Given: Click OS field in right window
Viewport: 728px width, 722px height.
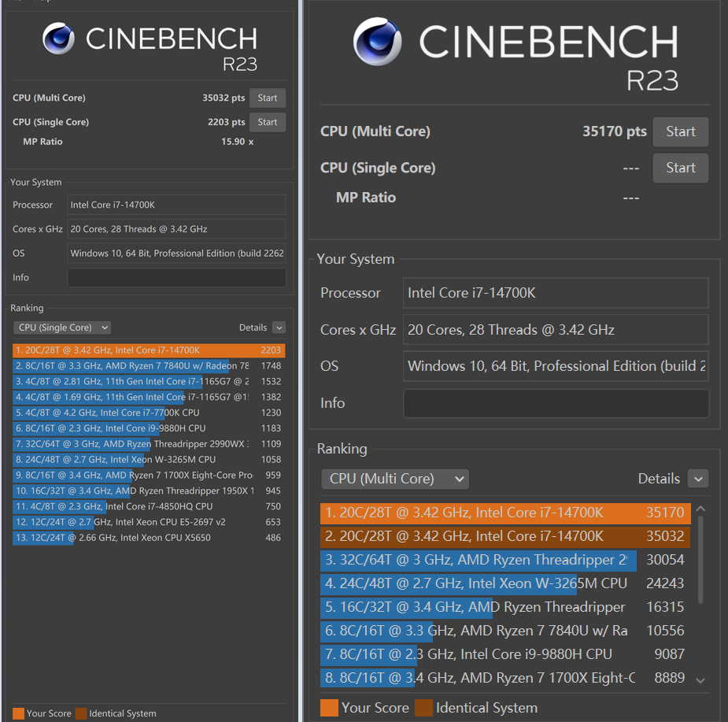Looking at the screenshot, I should [556, 367].
